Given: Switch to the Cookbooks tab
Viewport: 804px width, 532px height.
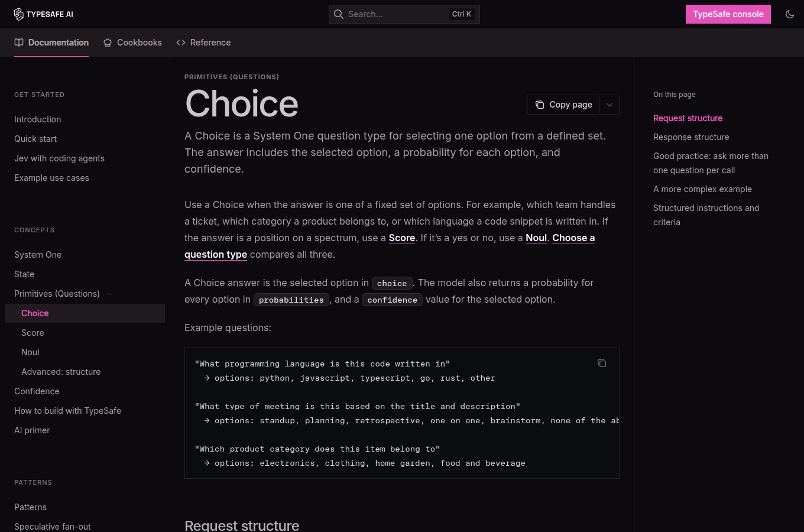Looking at the screenshot, I should tap(132, 43).
